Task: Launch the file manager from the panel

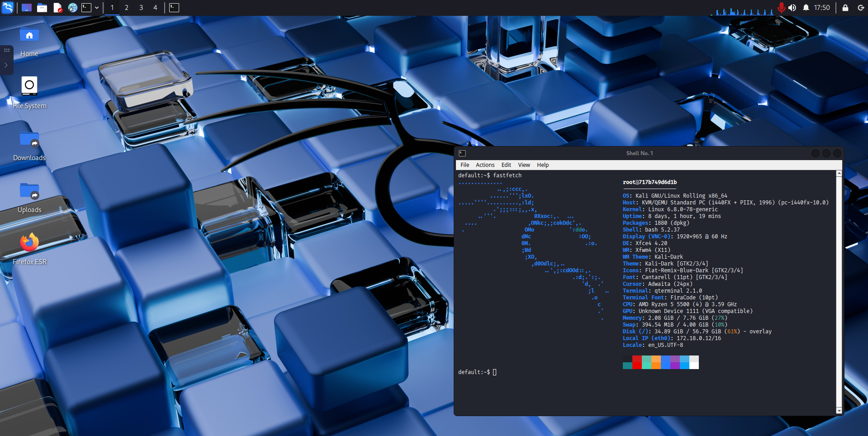Action: (x=42, y=8)
